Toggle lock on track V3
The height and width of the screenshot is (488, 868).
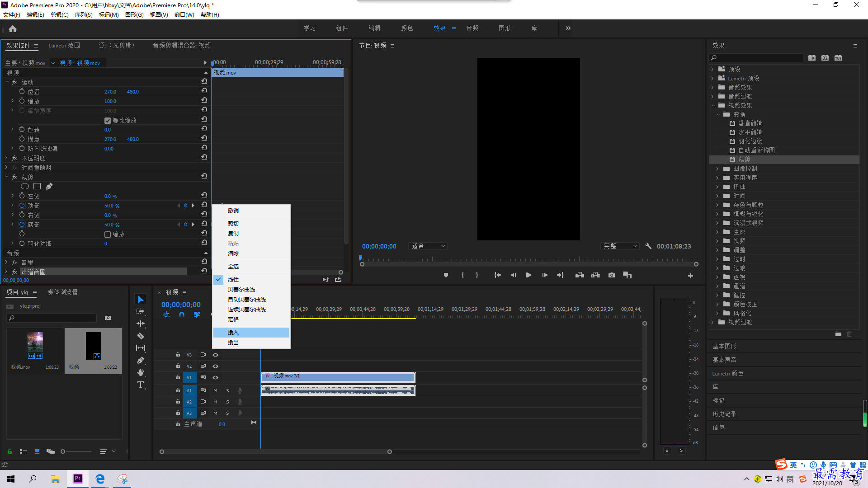pyautogui.click(x=178, y=355)
